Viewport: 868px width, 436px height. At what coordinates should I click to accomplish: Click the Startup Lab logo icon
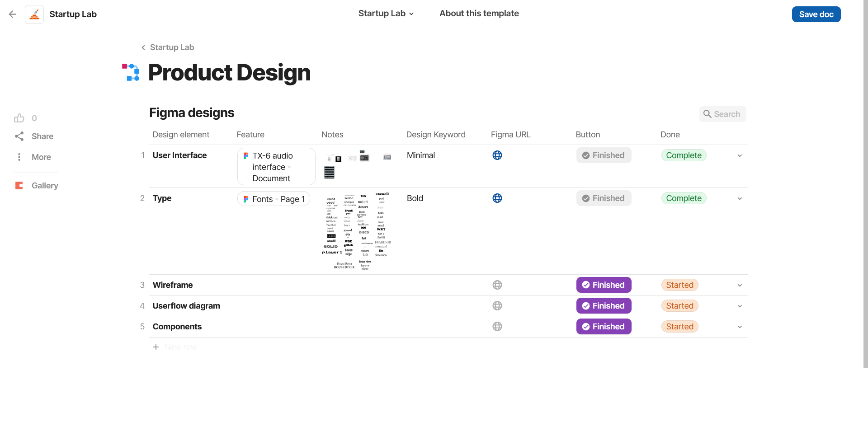34,14
